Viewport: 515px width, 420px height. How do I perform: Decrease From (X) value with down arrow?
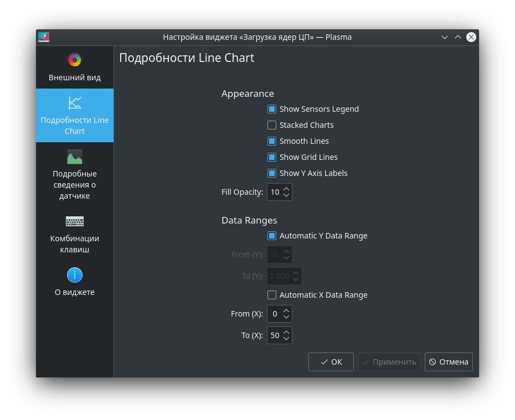click(x=286, y=317)
